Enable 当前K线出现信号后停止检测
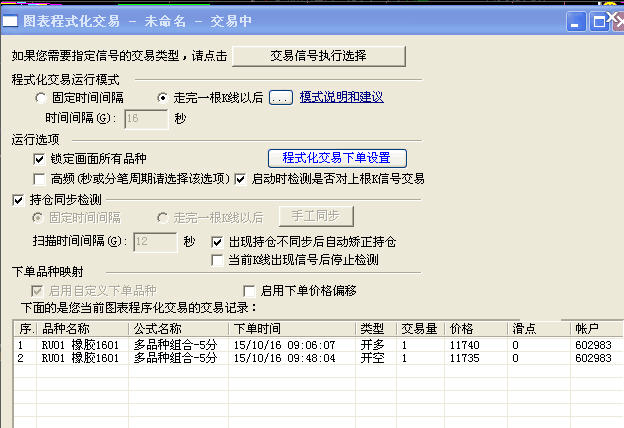624x428 pixels. click(218, 260)
